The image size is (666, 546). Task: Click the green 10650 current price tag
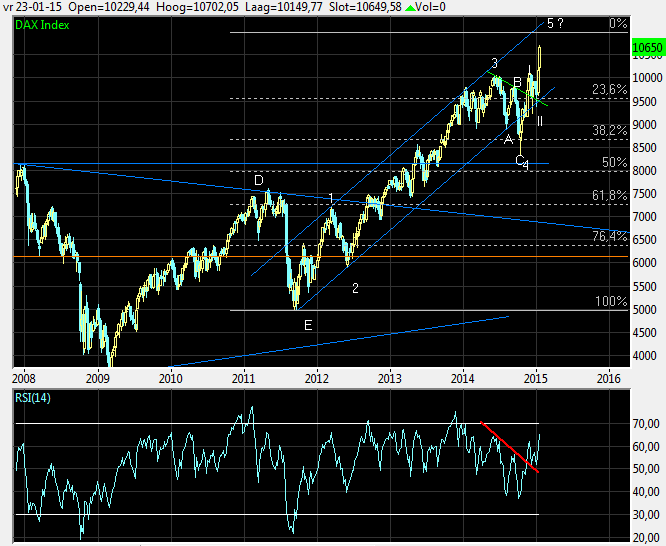(x=647, y=47)
